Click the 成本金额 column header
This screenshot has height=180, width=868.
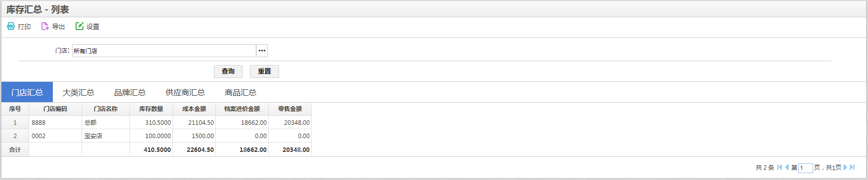[x=194, y=109]
